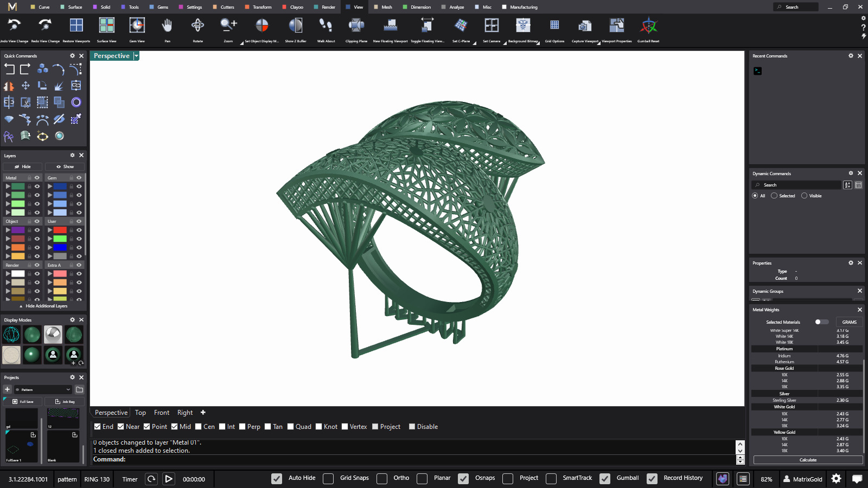Click the Show button in Layers panel
Viewport: 868px width, 488px height.
(x=65, y=166)
